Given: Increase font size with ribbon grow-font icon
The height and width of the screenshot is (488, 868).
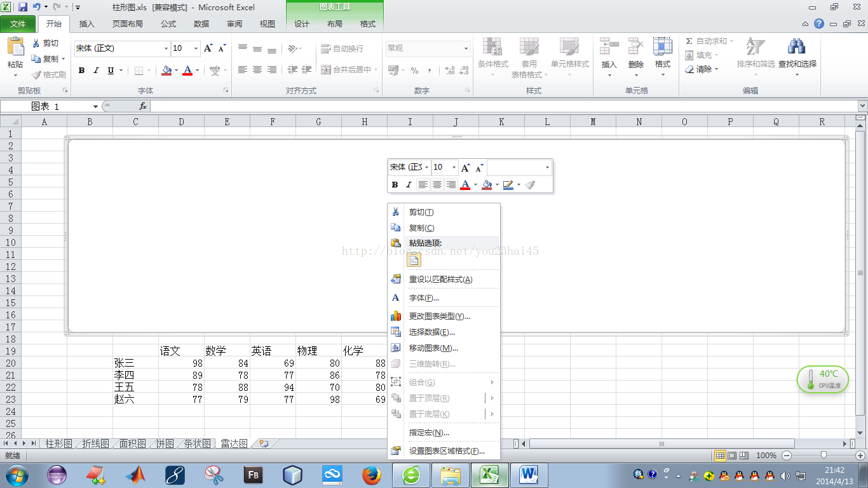Looking at the screenshot, I should [x=208, y=48].
